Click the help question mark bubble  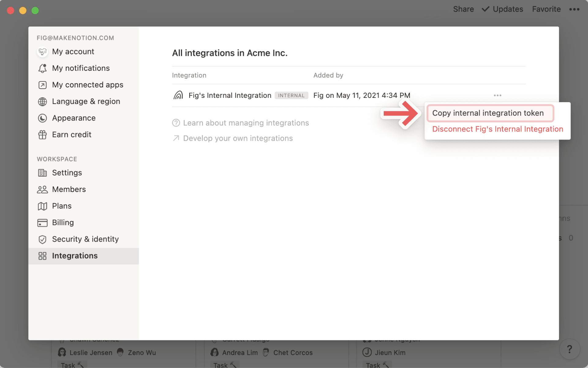tap(570, 349)
